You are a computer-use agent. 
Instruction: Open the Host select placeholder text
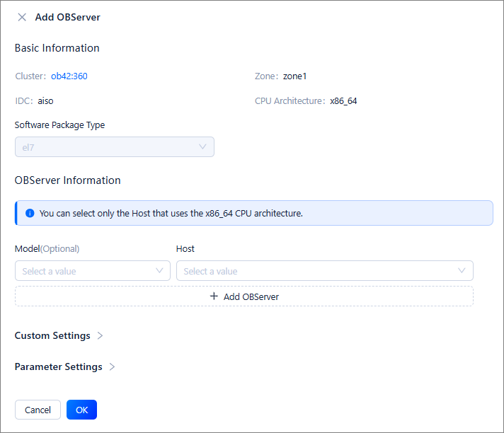click(x=211, y=271)
